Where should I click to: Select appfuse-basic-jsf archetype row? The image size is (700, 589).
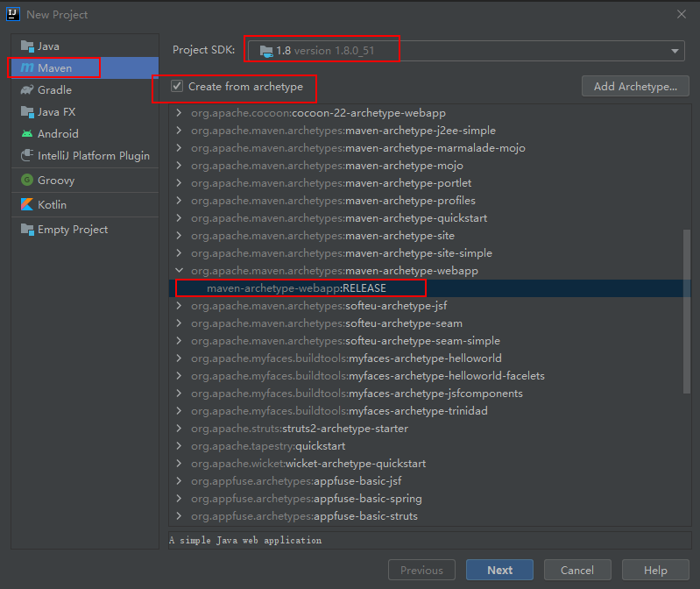[x=430, y=480]
